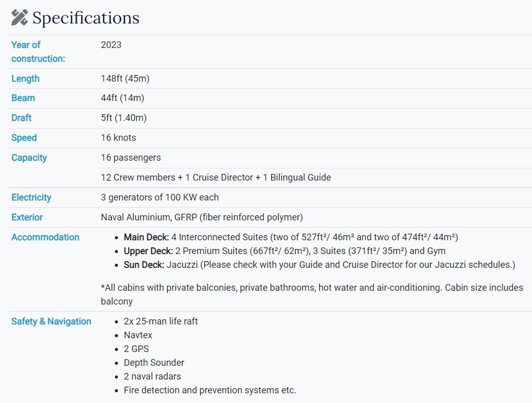Select the 16 passengers capacity text
This screenshot has height=403, width=532.
pos(131,158)
